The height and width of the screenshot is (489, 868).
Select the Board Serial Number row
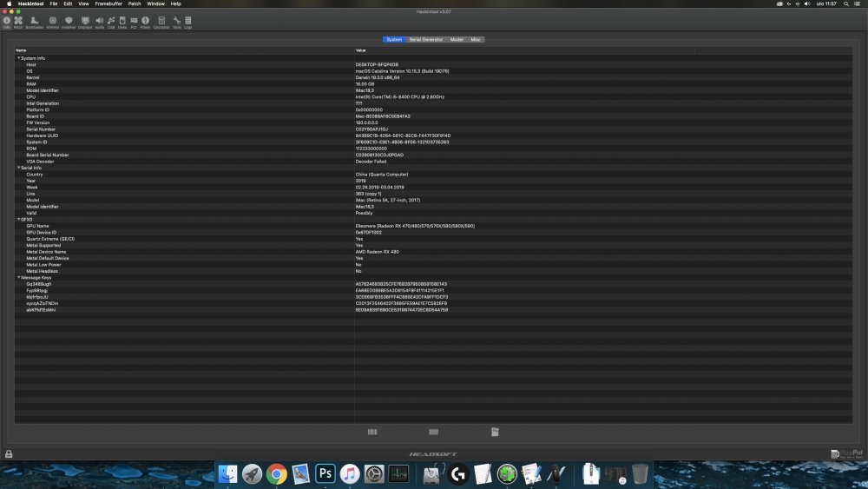(433, 155)
